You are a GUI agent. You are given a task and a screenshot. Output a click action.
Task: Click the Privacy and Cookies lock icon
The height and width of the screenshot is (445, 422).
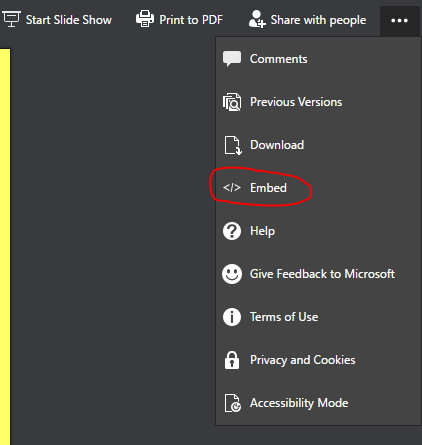(x=232, y=360)
